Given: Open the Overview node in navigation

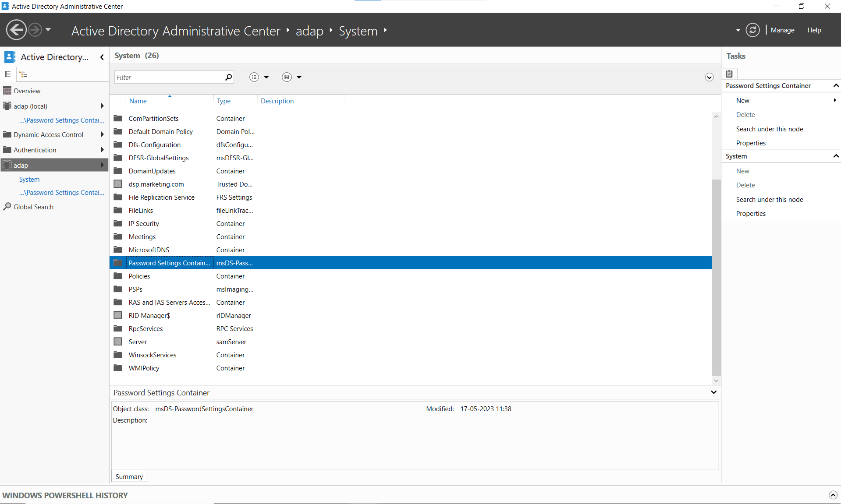Looking at the screenshot, I should 27,91.
